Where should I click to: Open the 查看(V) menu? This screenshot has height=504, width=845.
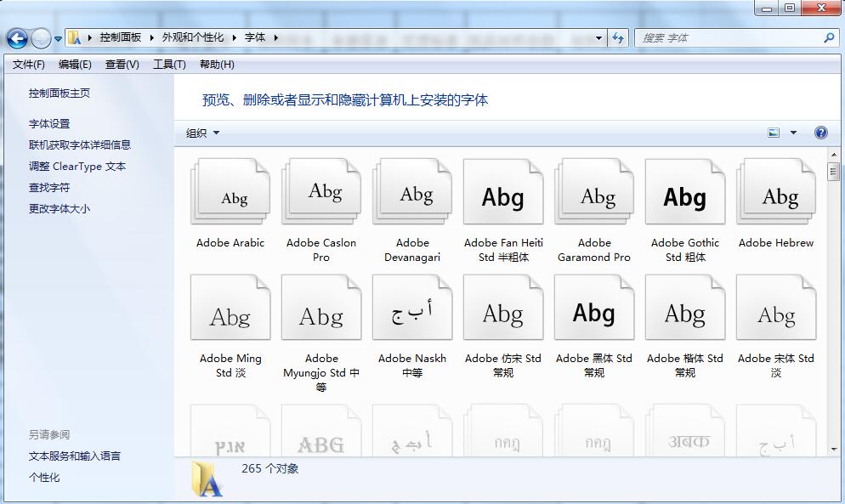(x=122, y=65)
